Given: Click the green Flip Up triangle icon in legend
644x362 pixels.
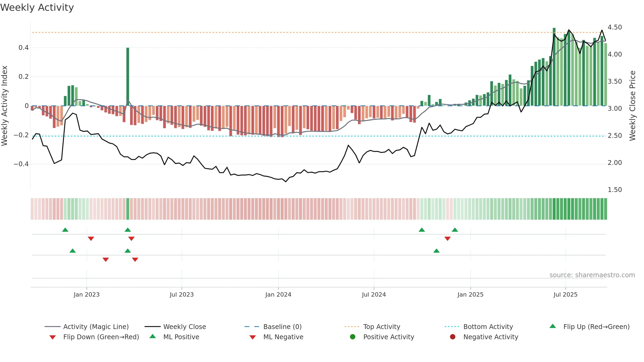Looking at the screenshot, I should coord(553,326).
